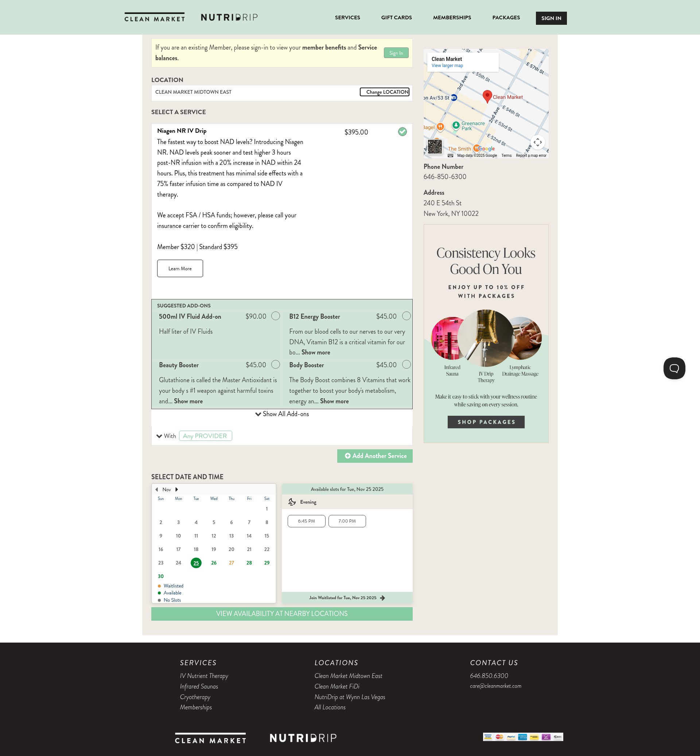This screenshot has width=700, height=756.
Task: Click the PayPal payment icon in footer
Action: (511, 737)
